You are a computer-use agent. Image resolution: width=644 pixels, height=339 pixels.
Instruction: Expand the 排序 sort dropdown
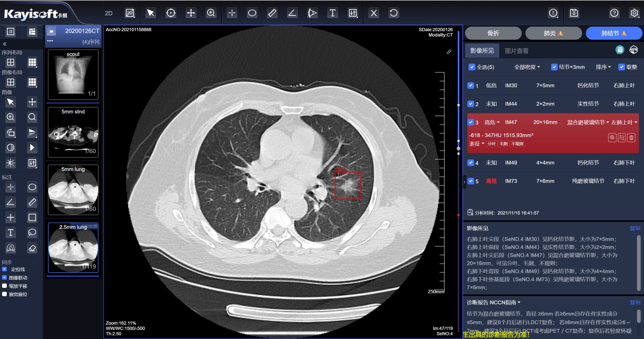603,67
